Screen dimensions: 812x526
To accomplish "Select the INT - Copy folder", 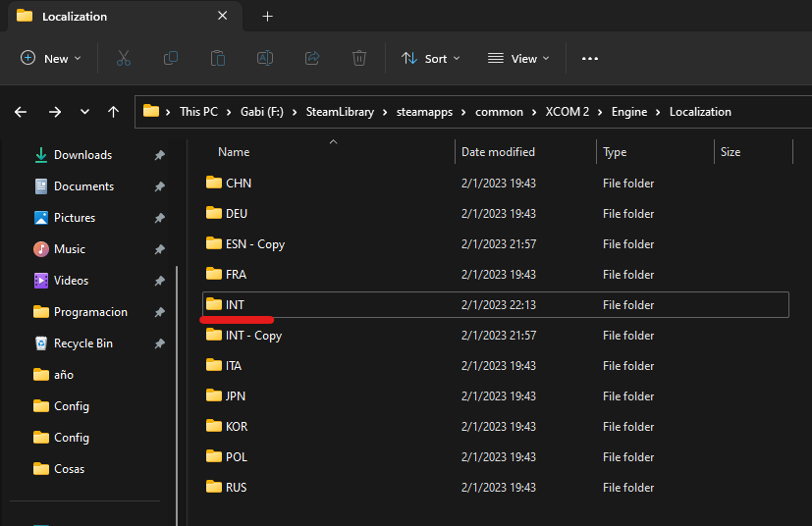I will 496,335.
